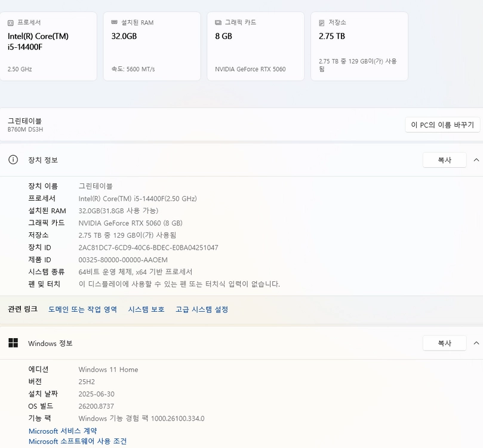Screen dimensions: 483x448
Task: Click the B760M DS3H model text
Action: pyautogui.click(x=25, y=130)
